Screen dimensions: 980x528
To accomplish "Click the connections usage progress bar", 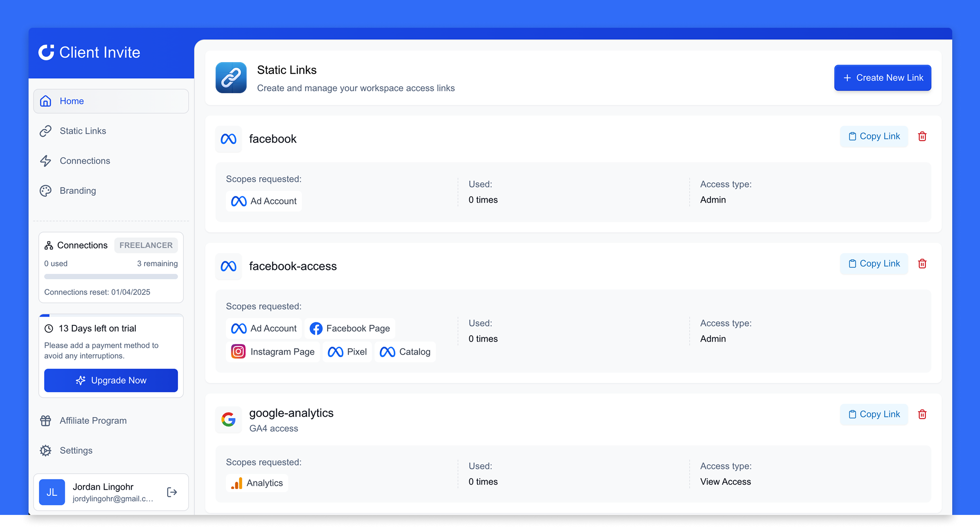I will click(111, 277).
